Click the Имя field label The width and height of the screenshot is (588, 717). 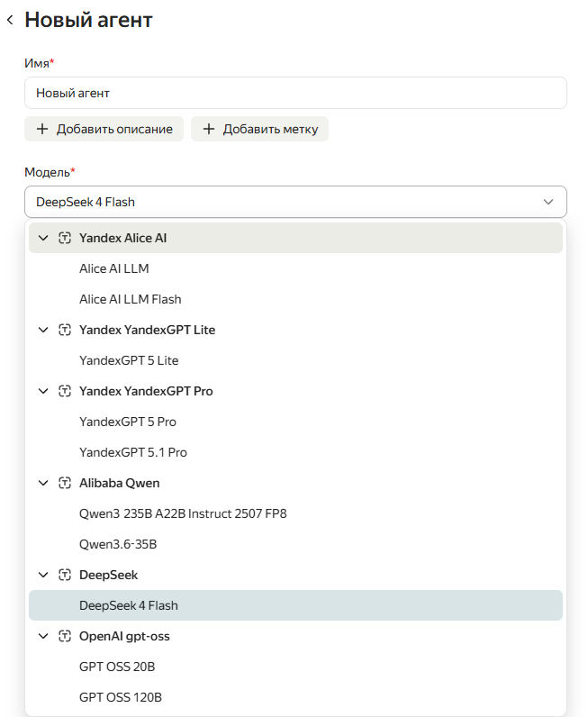pyautogui.click(x=39, y=63)
